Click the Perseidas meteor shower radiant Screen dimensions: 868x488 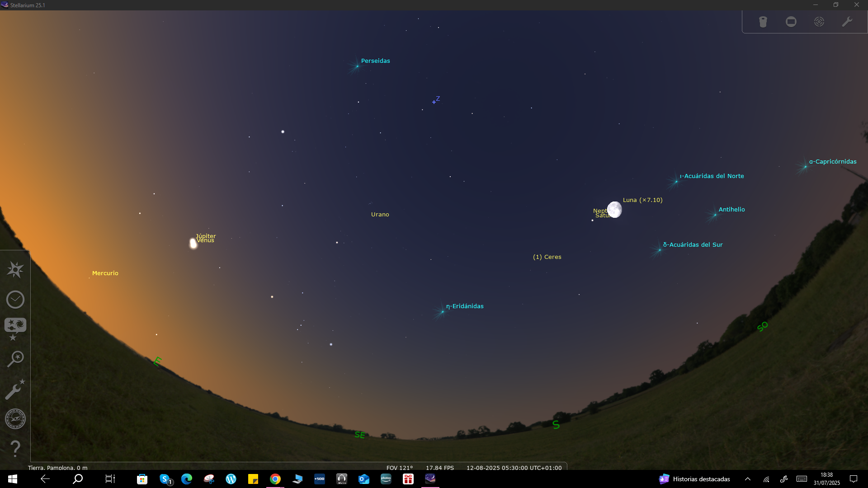[x=357, y=66]
